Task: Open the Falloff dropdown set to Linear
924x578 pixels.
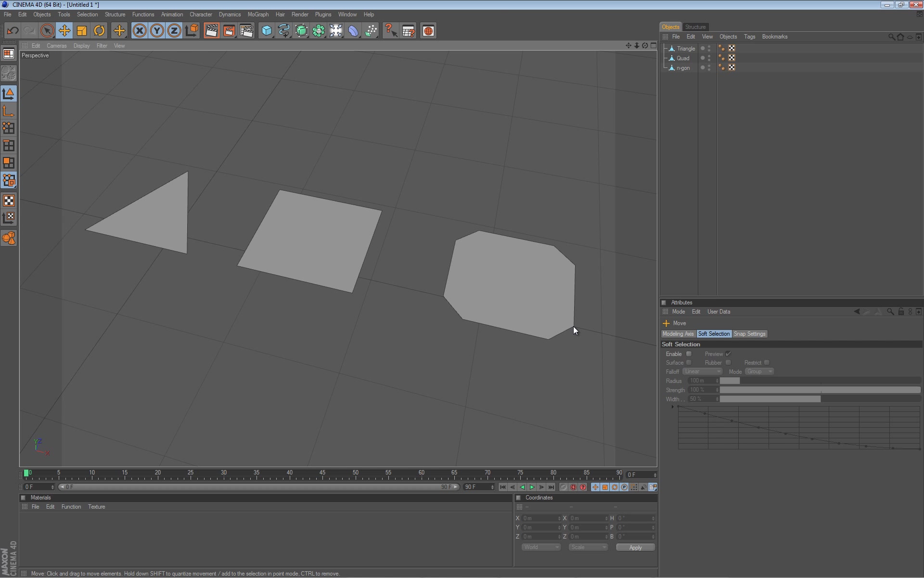Action: pos(702,371)
